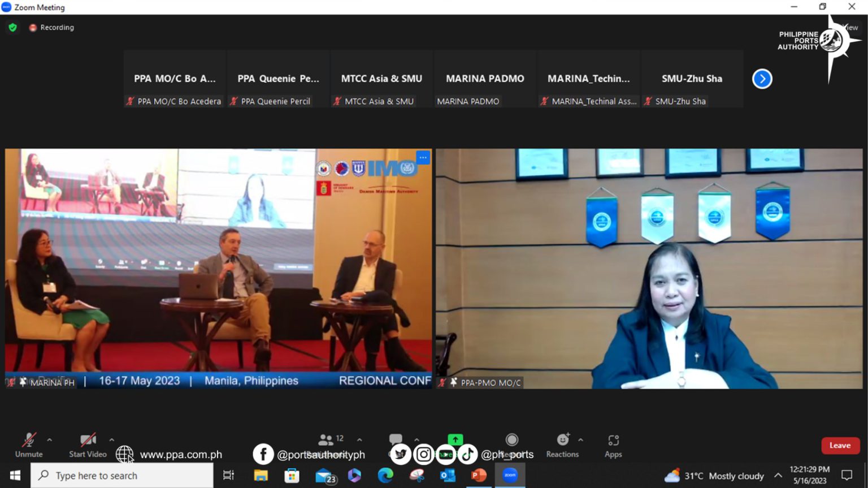Image resolution: width=868 pixels, height=488 pixels.
Task: Open the Copilot-style colorful taskbar icon
Action: pyautogui.click(x=354, y=476)
